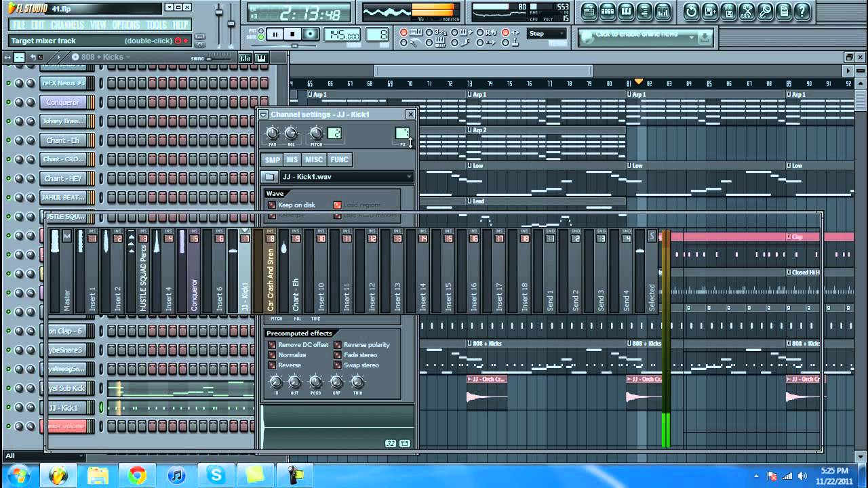Click the channel settings pitch range field
Viewport: 868px width, 488px height.
point(334,133)
